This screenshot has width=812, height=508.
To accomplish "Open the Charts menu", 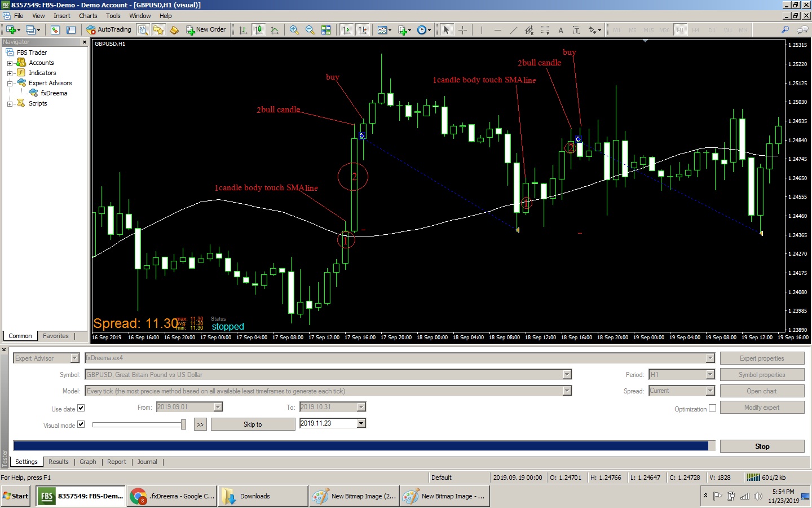I will [88, 16].
